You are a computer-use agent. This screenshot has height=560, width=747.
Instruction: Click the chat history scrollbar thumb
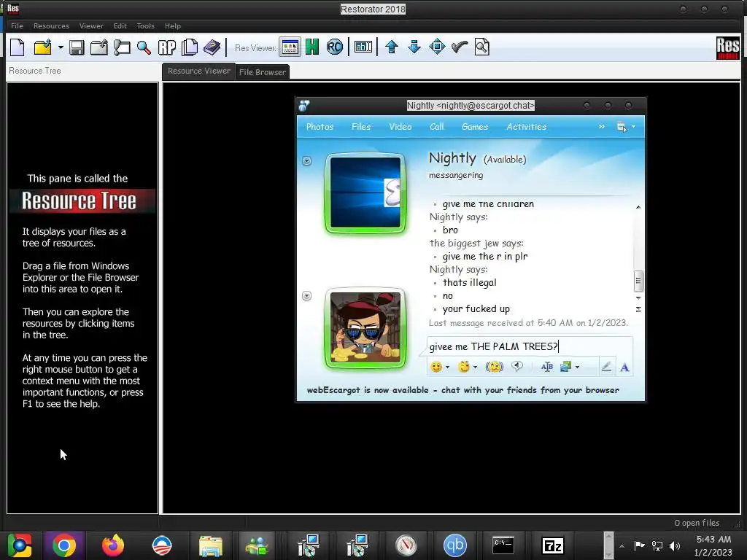pos(638,281)
